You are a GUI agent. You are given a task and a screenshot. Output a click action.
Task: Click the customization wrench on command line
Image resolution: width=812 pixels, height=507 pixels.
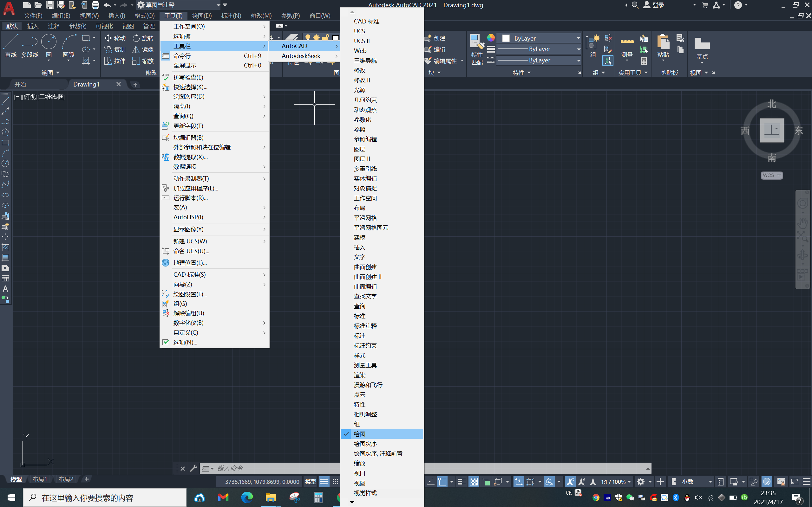pos(193,468)
